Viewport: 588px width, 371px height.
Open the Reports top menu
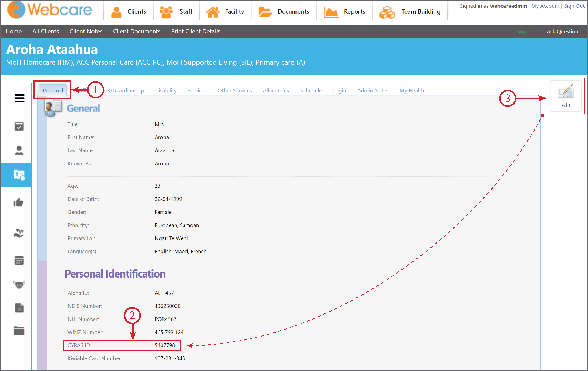[x=344, y=11]
